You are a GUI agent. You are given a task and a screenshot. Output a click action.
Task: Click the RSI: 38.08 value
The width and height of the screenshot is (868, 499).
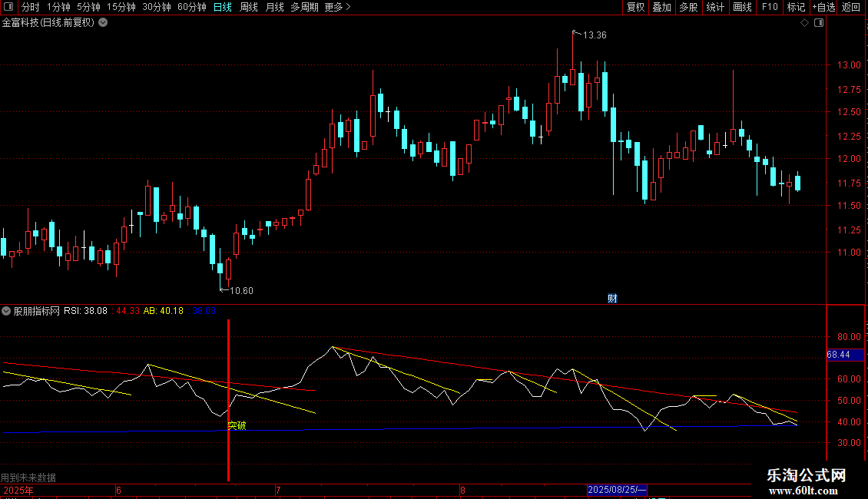click(x=85, y=311)
